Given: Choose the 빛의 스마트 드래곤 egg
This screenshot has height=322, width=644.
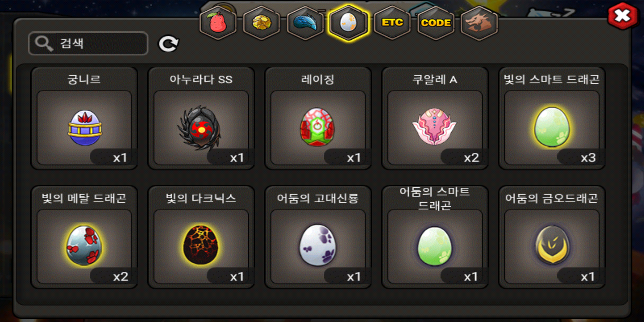Looking at the screenshot, I should coord(552,119).
